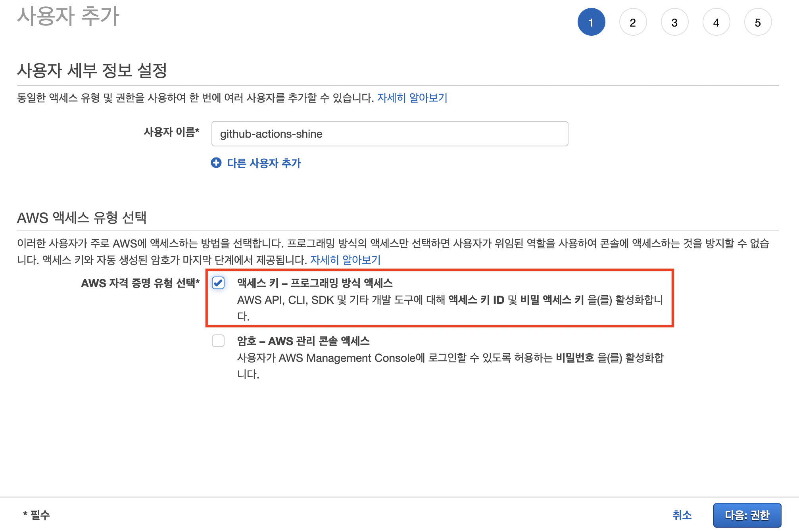This screenshot has width=799, height=532.
Task: Open wizard step 4 circle
Action: click(x=716, y=22)
